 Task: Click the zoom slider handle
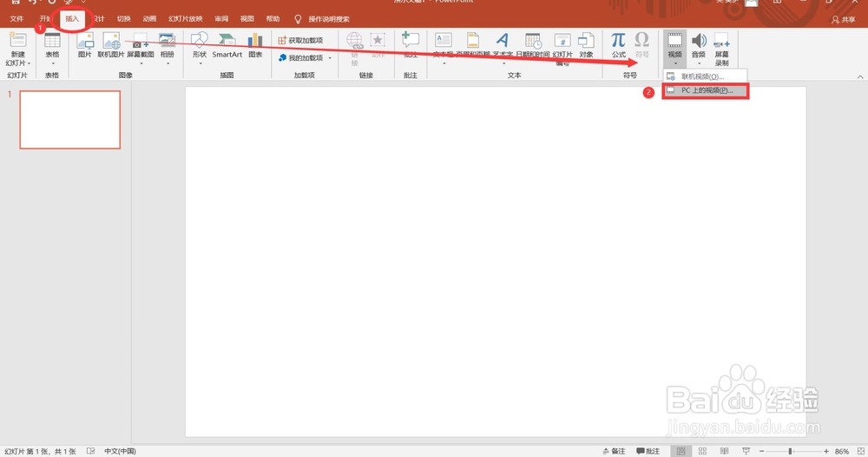790,451
